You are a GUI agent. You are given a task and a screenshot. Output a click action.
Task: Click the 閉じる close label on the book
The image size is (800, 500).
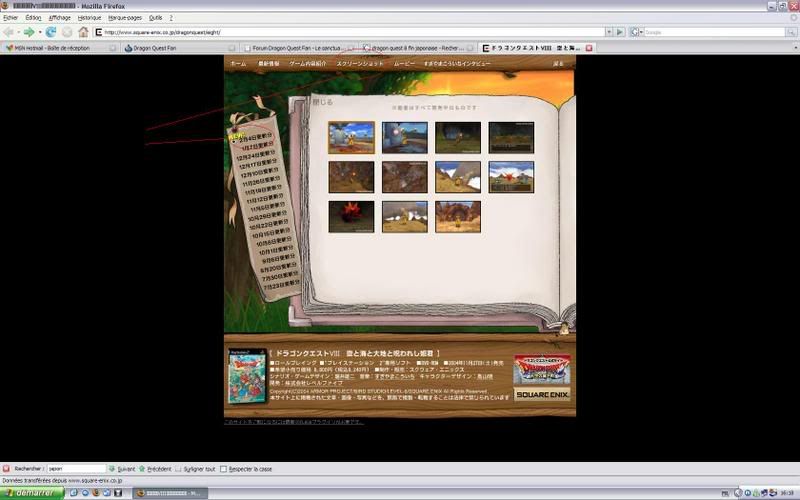coord(323,102)
